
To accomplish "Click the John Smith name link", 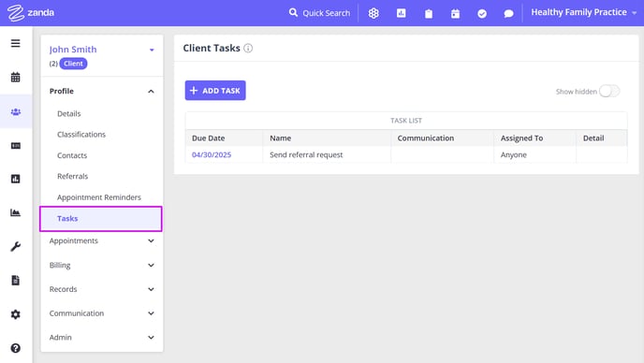I will tap(73, 50).
